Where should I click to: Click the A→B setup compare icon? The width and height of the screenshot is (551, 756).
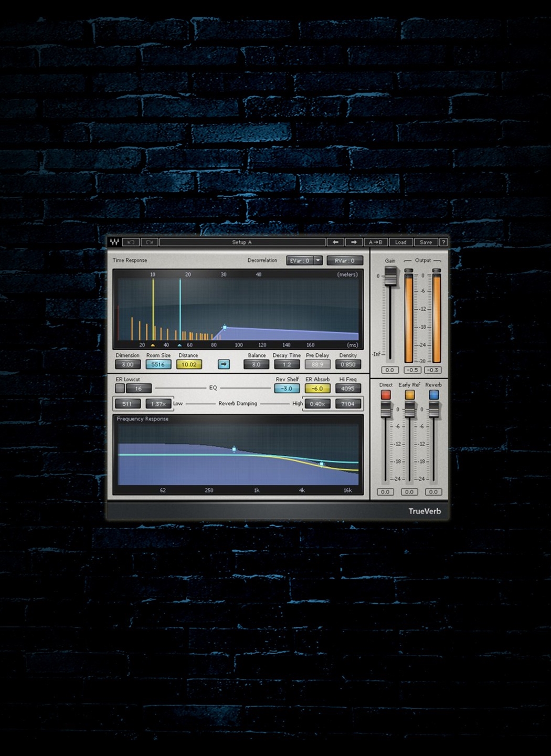[375, 242]
